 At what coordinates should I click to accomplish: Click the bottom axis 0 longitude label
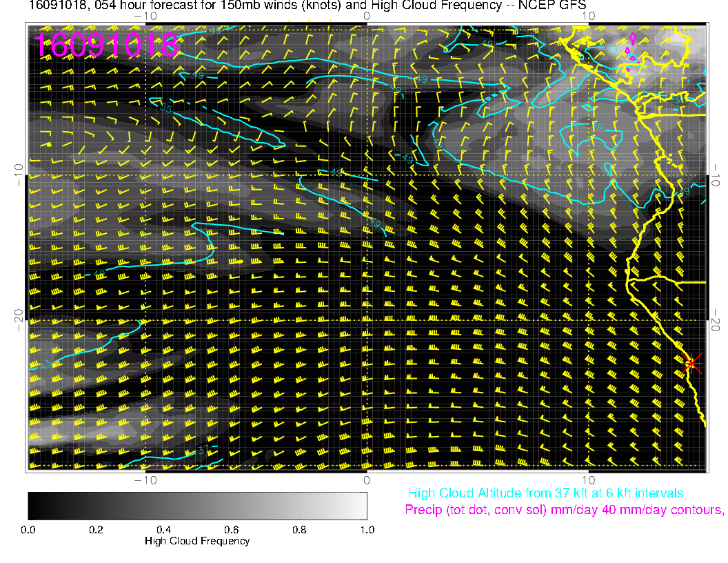tap(366, 480)
